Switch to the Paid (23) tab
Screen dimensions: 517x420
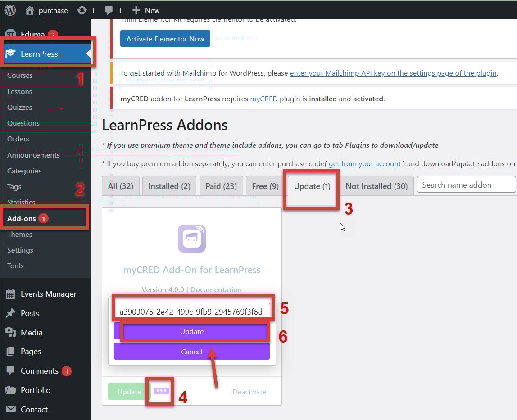221,186
